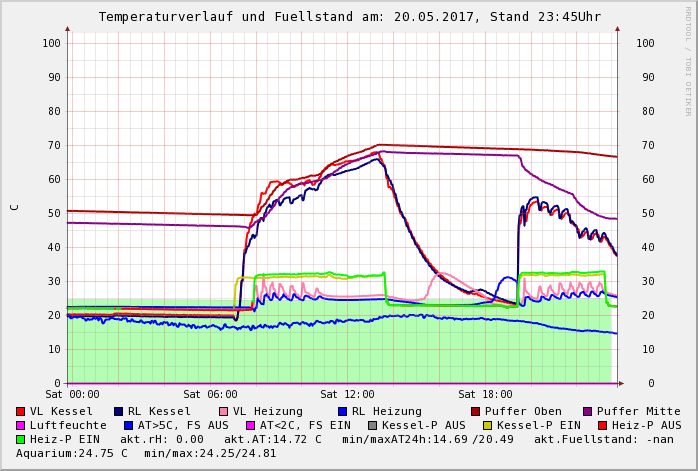
Task: Select the dark blue RL Kessel legend swatch
Action: pos(119,411)
